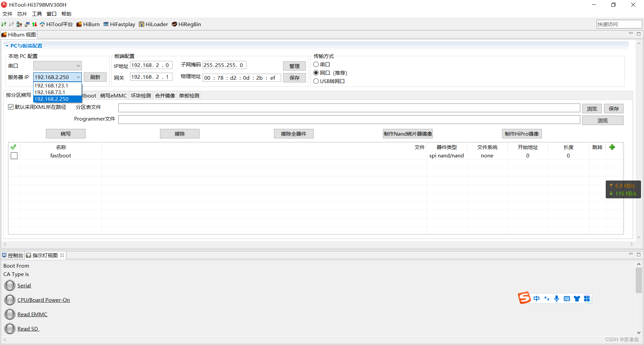Image resolution: width=644 pixels, height=345 pixels.
Task: Maximize the HiBurn view panel
Action: 639,34
